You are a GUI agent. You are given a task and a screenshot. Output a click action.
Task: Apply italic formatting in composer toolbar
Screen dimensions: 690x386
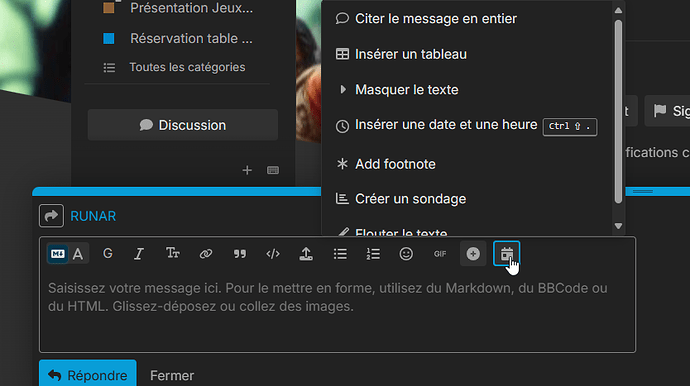(x=139, y=254)
